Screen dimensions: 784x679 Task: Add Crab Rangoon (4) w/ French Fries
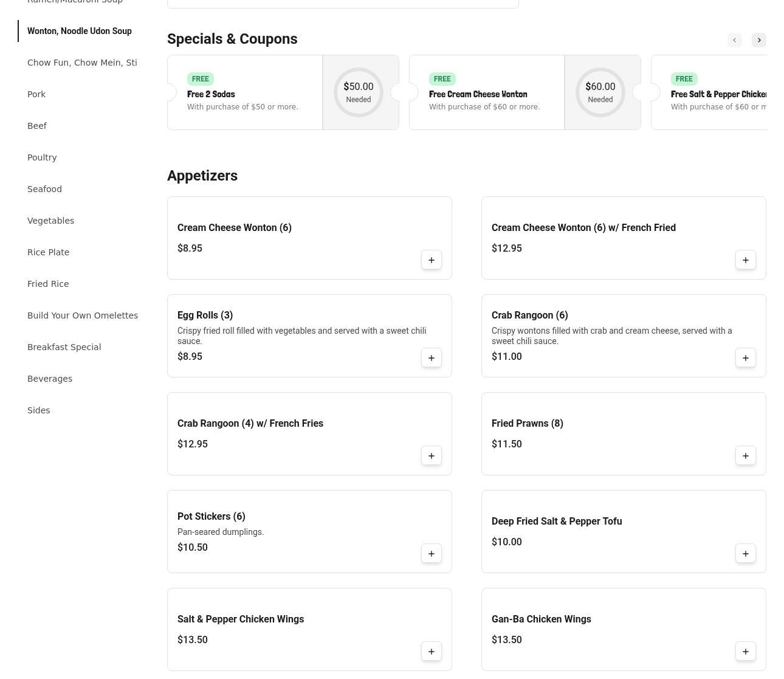point(431,456)
